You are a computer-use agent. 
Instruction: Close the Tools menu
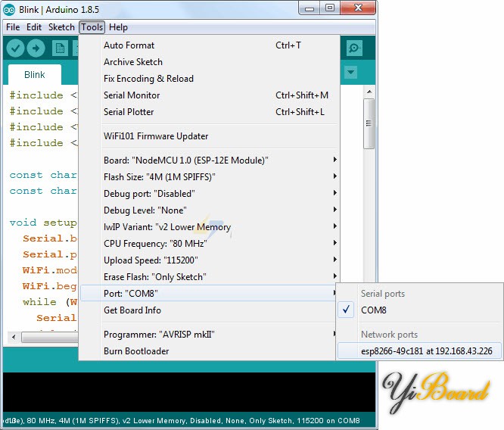(92, 27)
